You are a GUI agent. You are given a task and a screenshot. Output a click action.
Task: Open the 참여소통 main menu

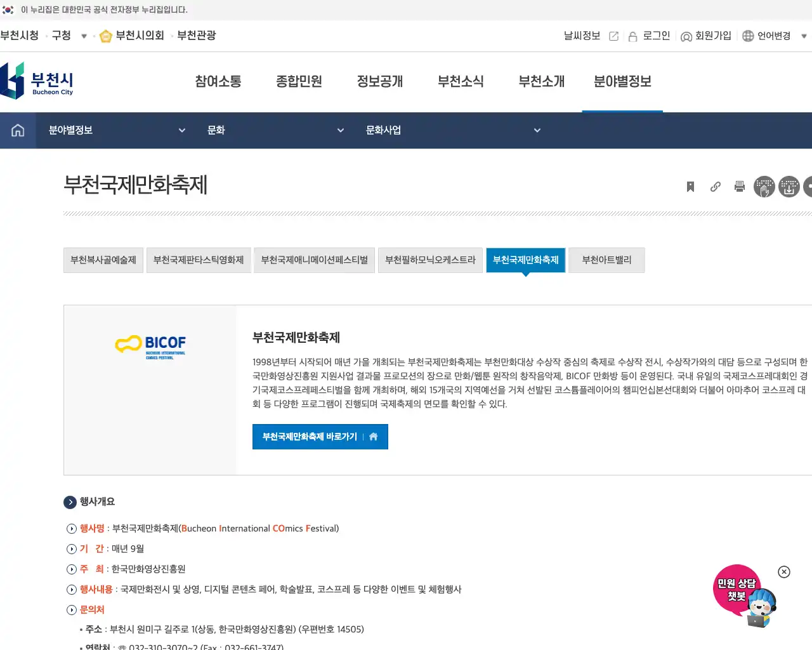click(218, 81)
